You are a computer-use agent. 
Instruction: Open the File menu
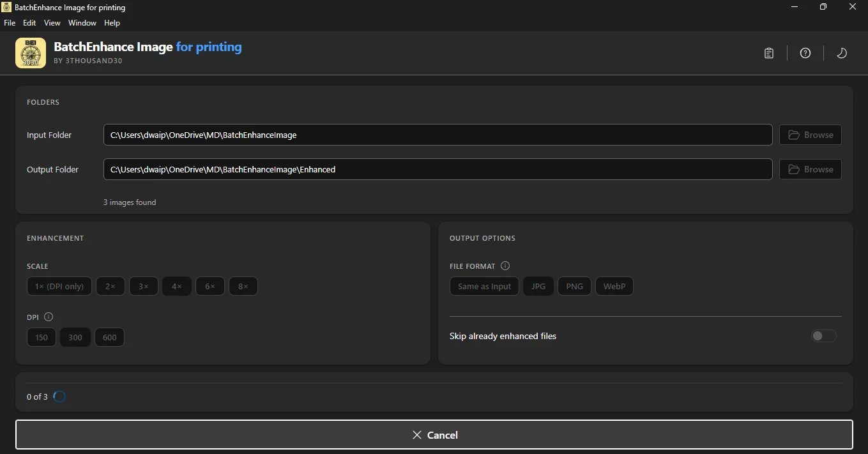click(10, 23)
